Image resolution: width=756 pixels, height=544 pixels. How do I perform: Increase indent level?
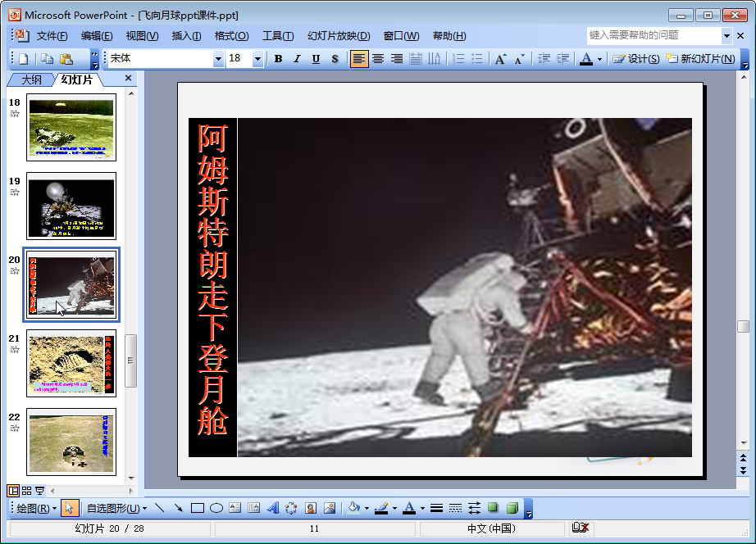(x=562, y=59)
